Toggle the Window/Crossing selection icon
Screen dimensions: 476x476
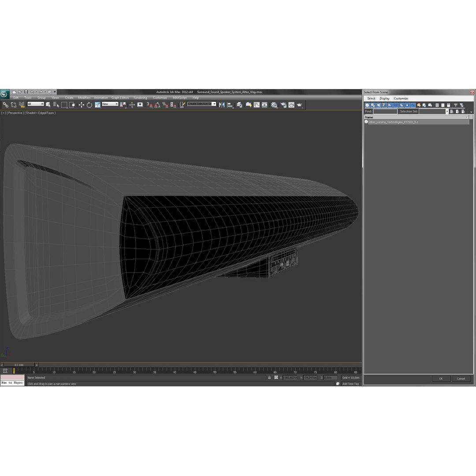72,105
